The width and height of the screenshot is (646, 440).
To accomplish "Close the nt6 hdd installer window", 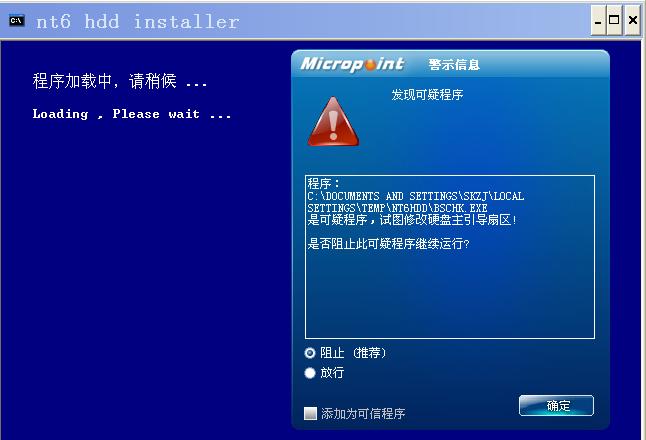I will click(632, 20).
